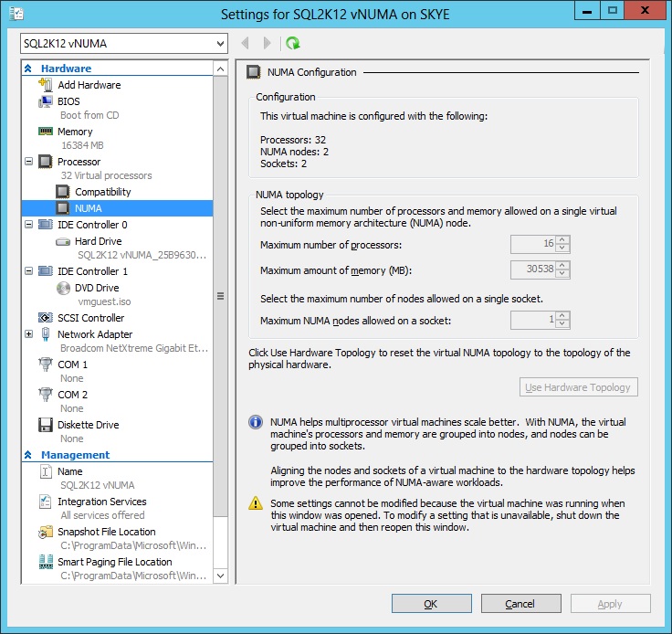This screenshot has width=672, height=634.
Task: Click the Integration Services icon
Action: (x=46, y=502)
